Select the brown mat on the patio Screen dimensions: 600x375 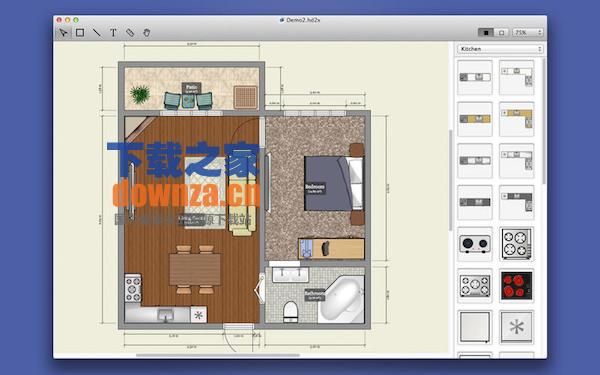pos(245,97)
